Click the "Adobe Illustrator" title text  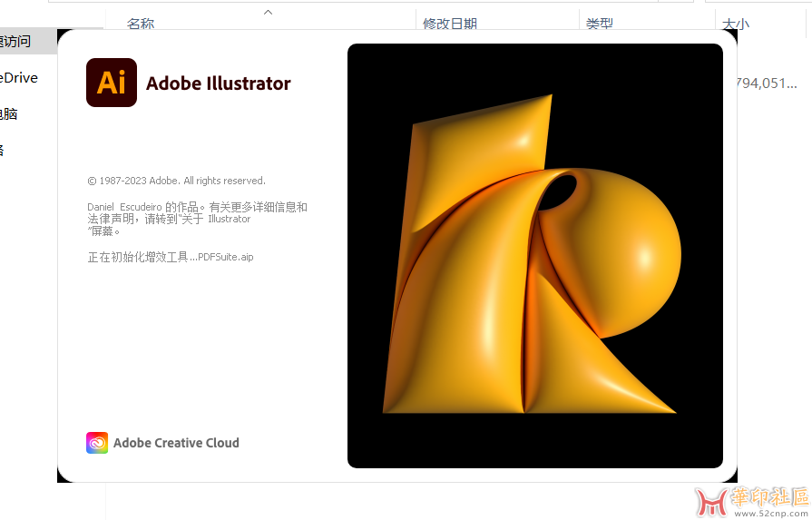[x=218, y=83]
